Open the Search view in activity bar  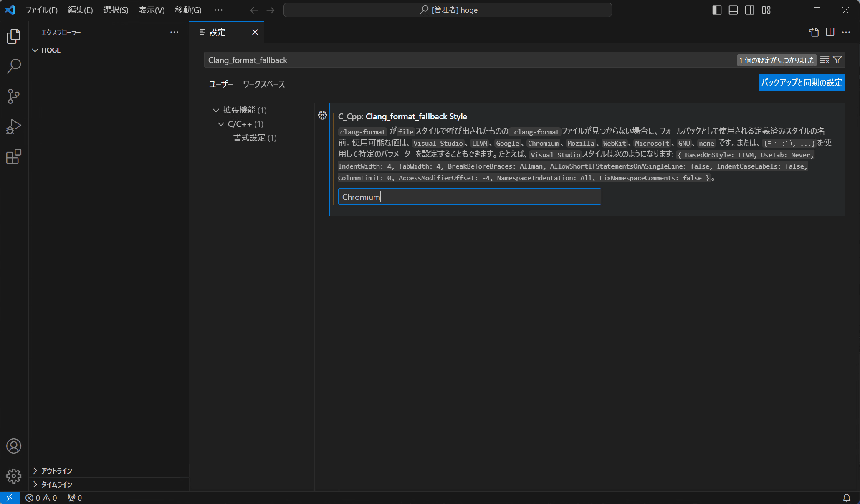(14, 66)
